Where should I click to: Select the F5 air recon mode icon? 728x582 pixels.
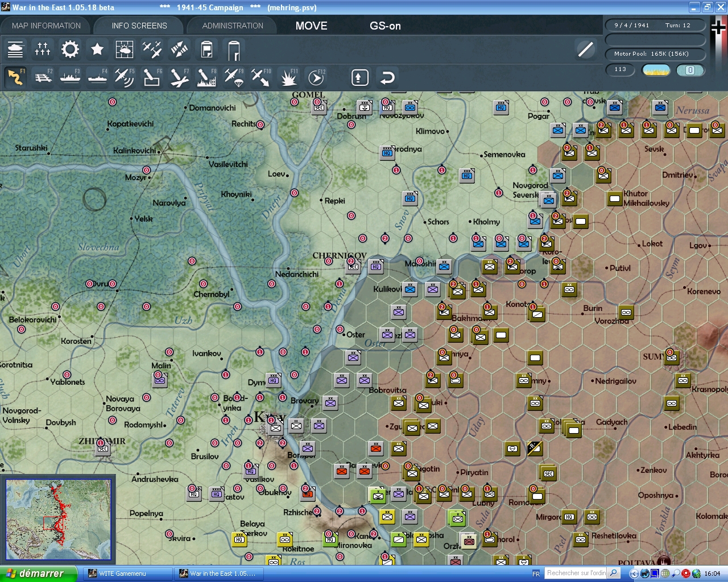coord(125,77)
